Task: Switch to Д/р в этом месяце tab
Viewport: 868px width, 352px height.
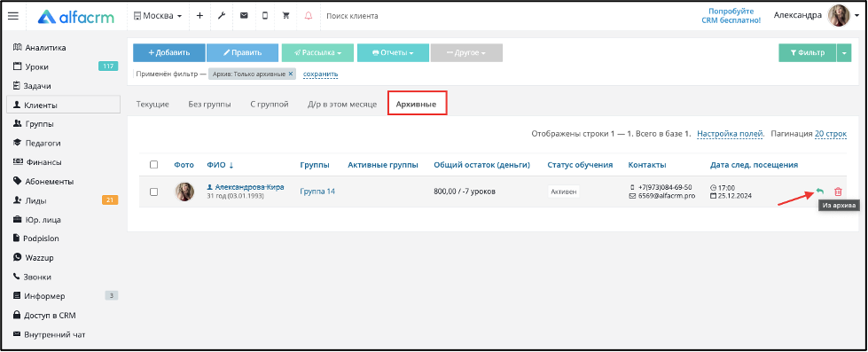Action: (342, 104)
